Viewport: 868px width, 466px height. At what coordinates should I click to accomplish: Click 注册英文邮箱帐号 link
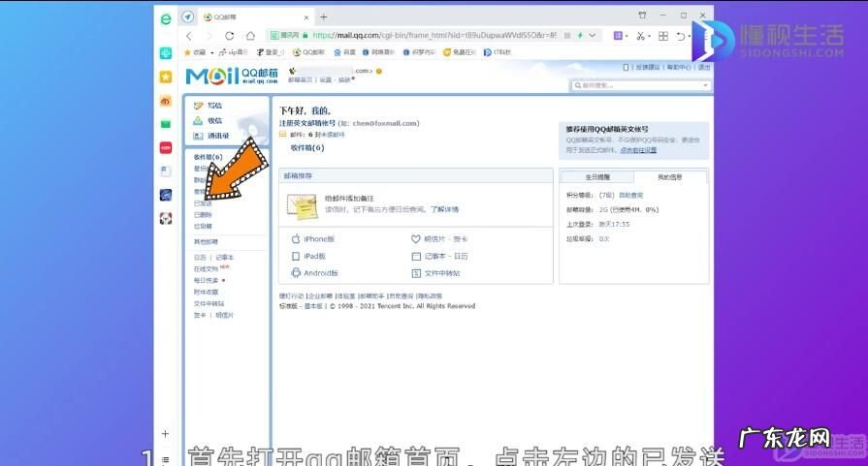[x=307, y=123]
